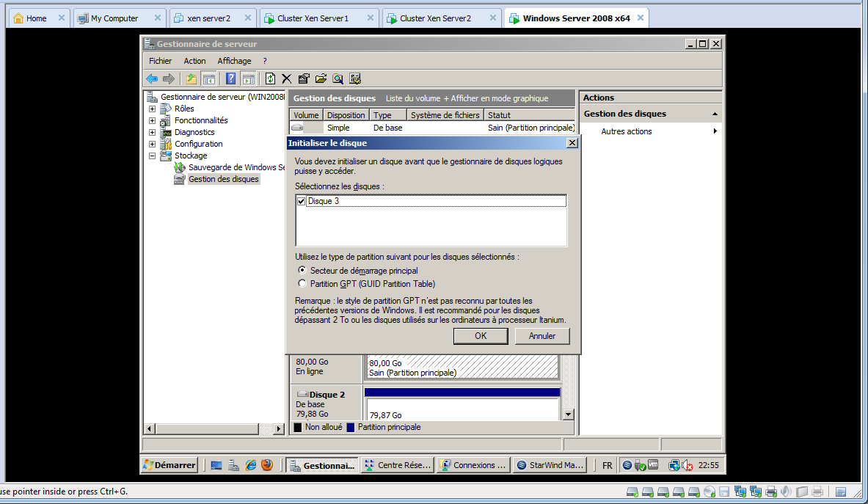868x504 pixels.
Task: Click the Refresh toolbar icon
Action: [270, 78]
